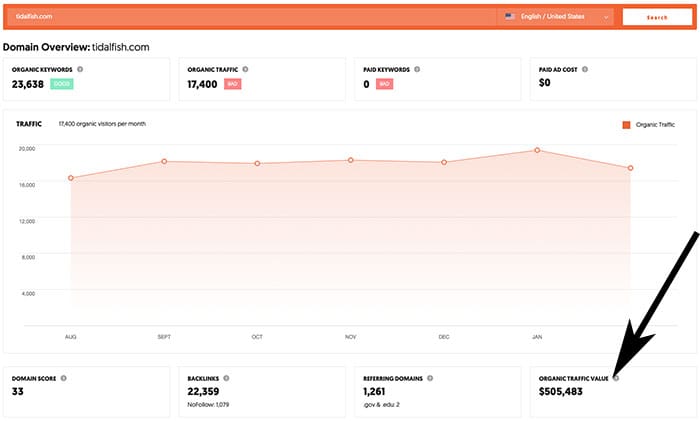700x421 pixels.
Task: Click info icon next to Referring Domains
Action: (x=430, y=378)
